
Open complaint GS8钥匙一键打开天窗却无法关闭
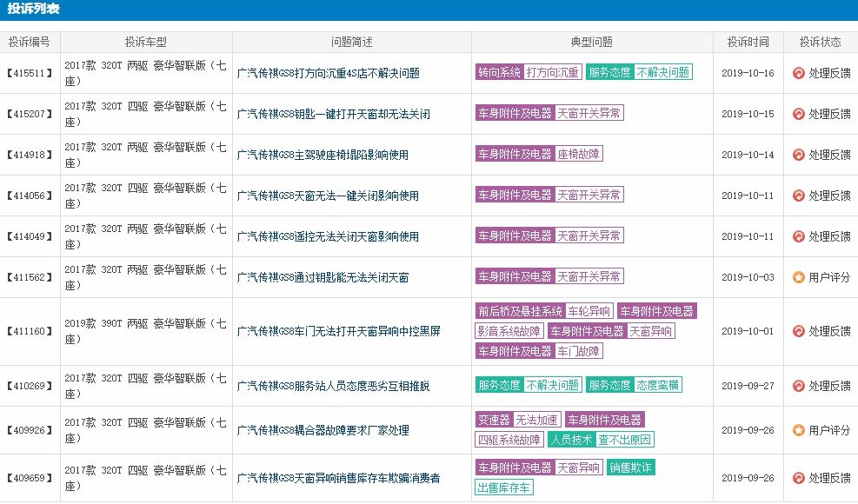[x=333, y=115]
